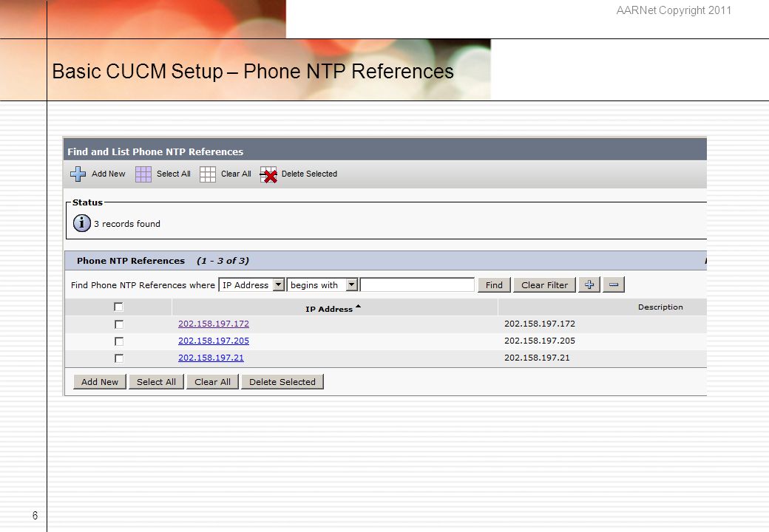Screen dimensions: 769x532
Task: Remove a search criterion with minus button
Action: (614, 284)
